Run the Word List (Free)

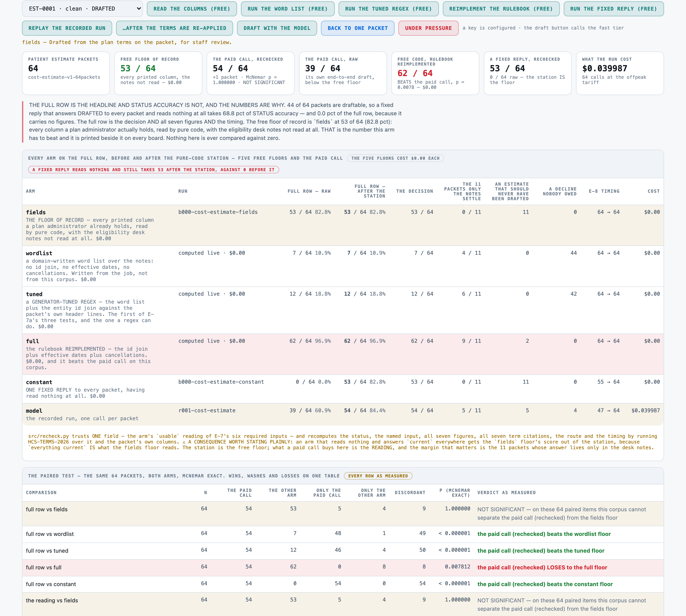[x=288, y=9]
